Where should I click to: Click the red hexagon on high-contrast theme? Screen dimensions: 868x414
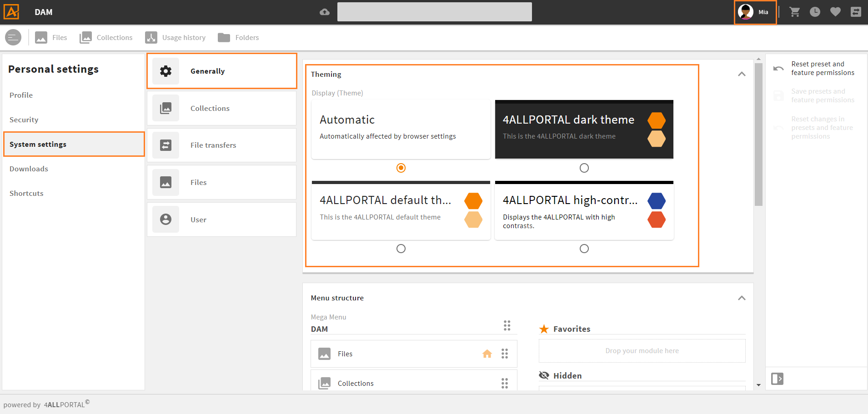point(657,220)
